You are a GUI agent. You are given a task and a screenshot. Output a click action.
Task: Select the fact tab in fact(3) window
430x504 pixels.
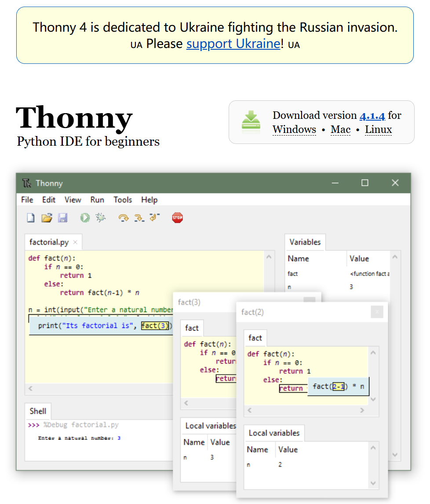pyautogui.click(x=192, y=328)
